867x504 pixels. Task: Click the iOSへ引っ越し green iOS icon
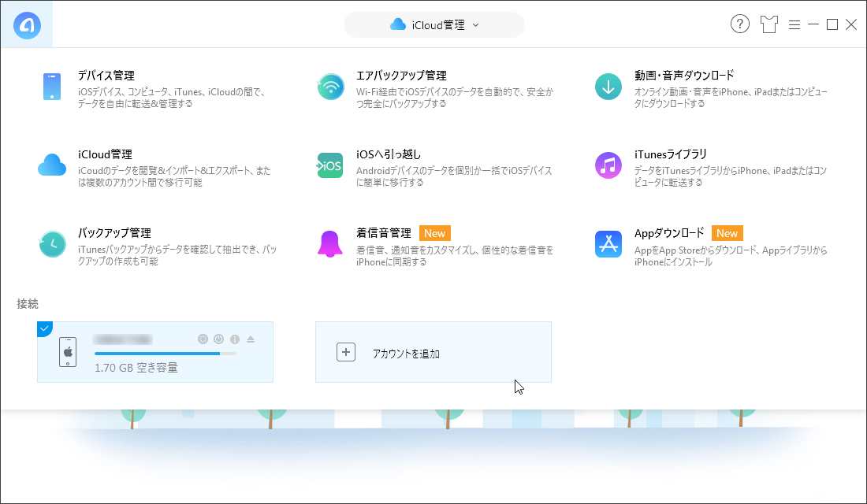pyautogui.click(x=330, y=166)
